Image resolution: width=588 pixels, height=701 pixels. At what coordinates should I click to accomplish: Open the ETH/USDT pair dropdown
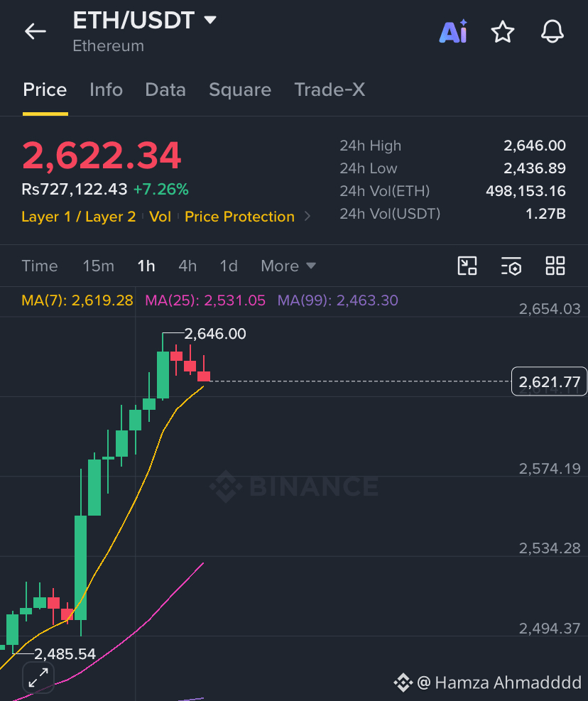(x=209, y=20)
